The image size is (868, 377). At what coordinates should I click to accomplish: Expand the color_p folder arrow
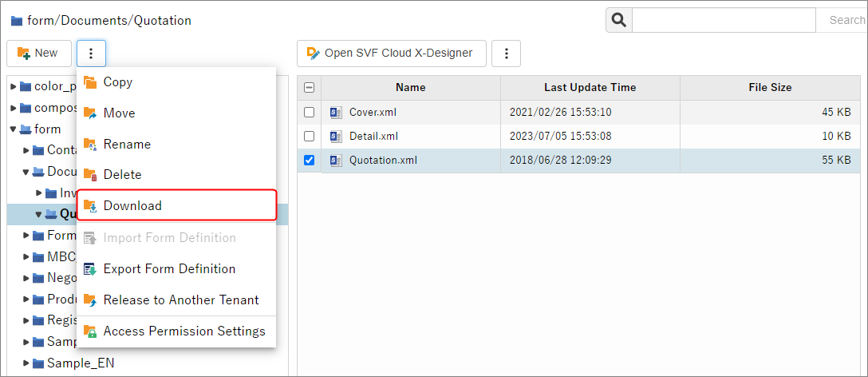[14, 86]
